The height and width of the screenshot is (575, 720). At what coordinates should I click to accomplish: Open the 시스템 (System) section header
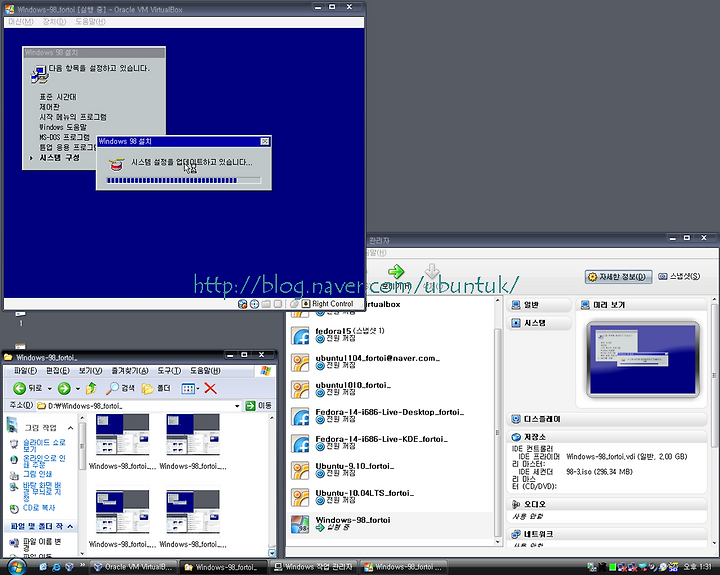[x=539, y=323]
